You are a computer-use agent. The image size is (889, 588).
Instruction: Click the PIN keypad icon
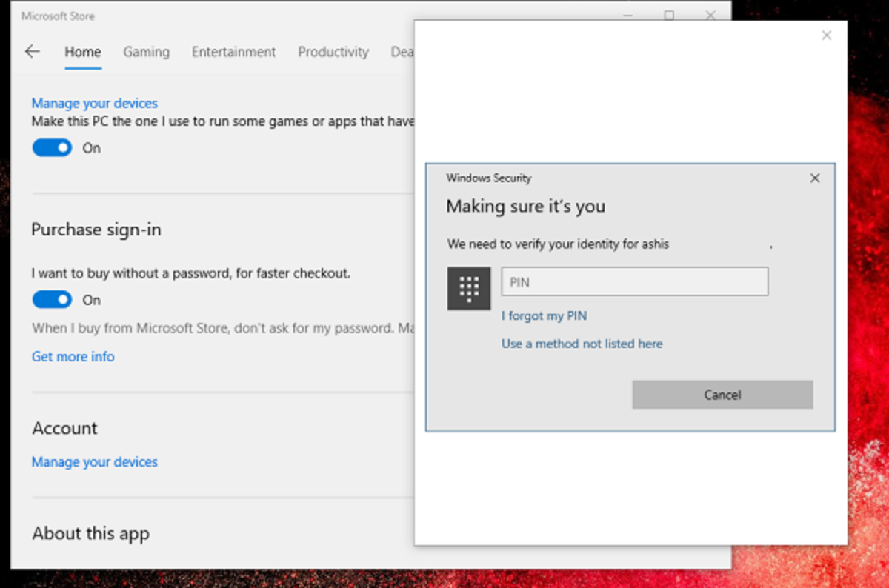click(x=469, y=288)
